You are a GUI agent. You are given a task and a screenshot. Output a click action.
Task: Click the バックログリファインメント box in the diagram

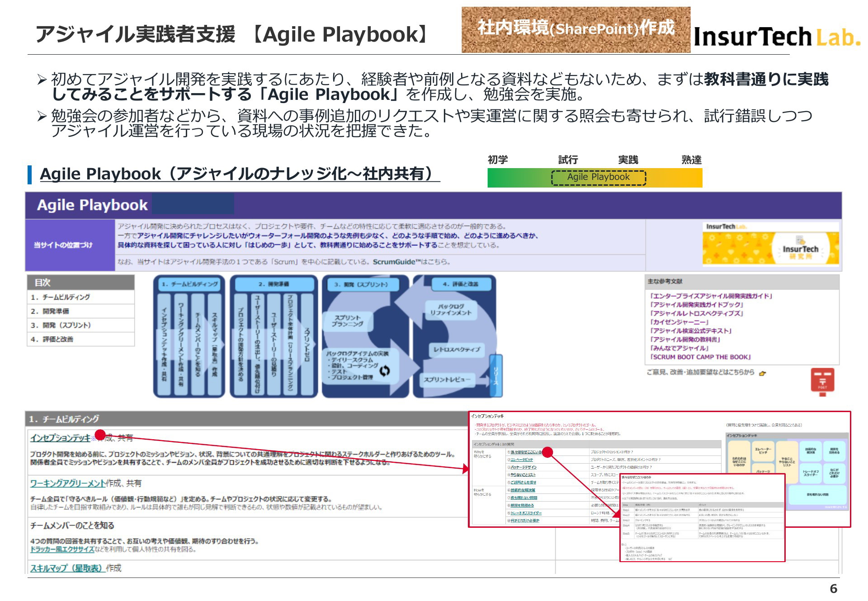click(450, 310)
